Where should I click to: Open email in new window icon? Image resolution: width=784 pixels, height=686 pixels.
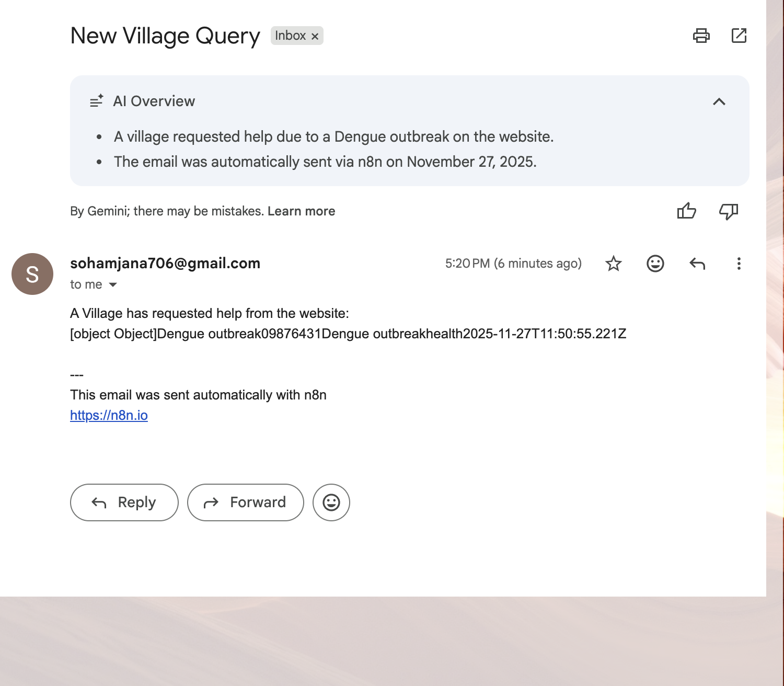click(x=739, y=36)
